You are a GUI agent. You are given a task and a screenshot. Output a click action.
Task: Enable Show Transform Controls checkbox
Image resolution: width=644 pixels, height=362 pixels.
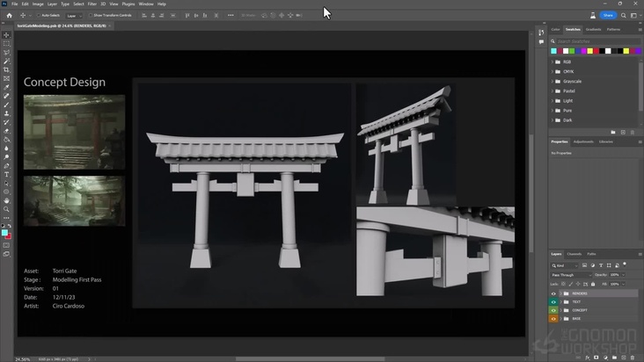pyautogui.click(x=91, y=15)
